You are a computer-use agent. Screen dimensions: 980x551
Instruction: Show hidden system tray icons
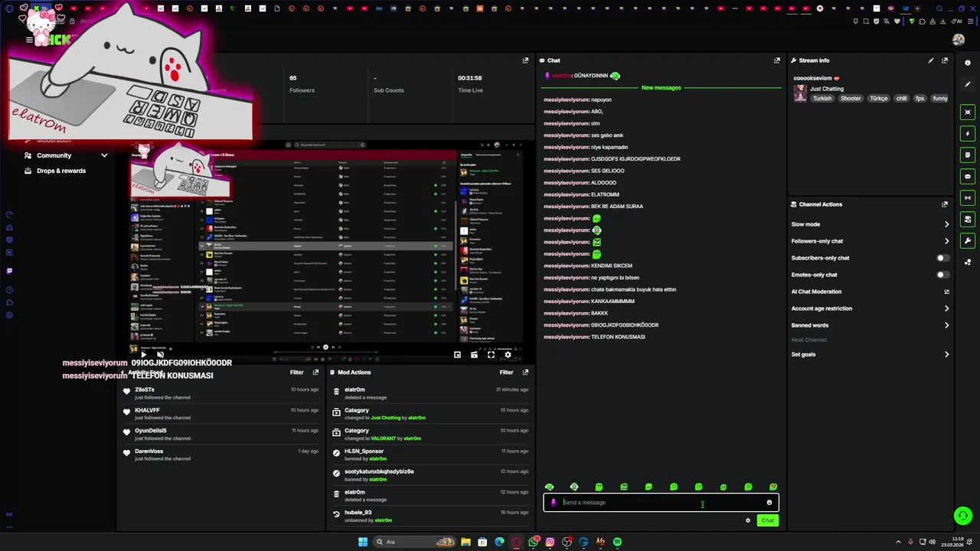[x=898, y=542]
